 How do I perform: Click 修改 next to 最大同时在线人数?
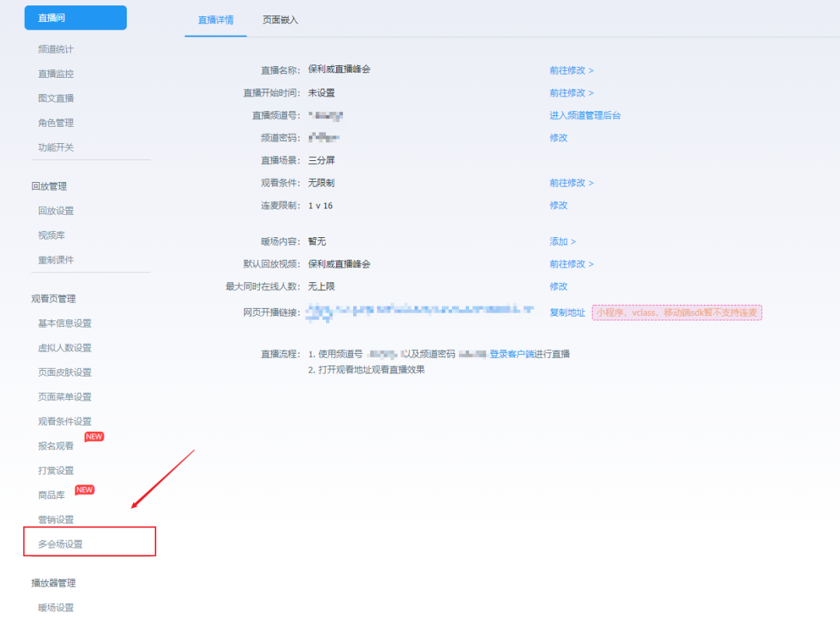558,286
